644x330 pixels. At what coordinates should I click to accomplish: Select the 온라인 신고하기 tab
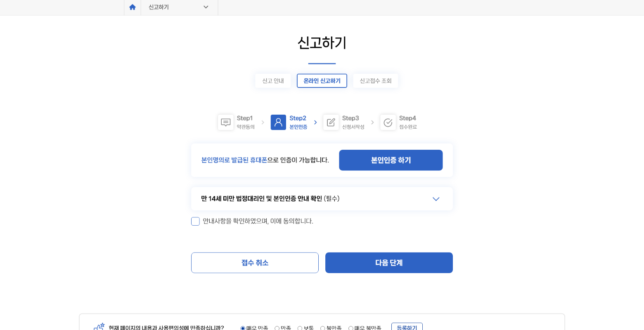322,81
